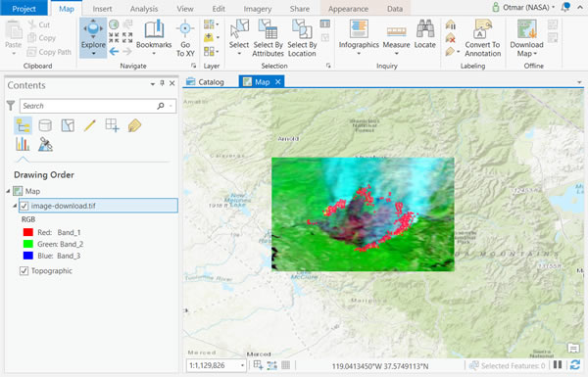Switch to List By Data Source view
Viewport: 588px width, 377px height.
pos(45,125)
